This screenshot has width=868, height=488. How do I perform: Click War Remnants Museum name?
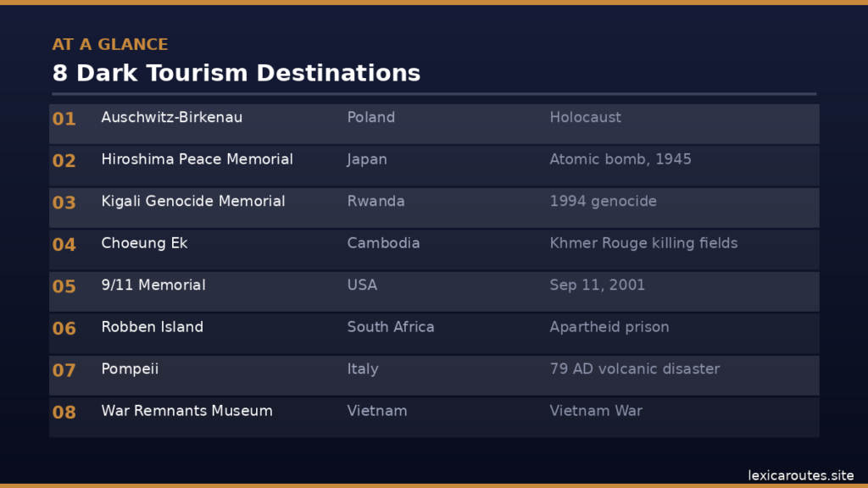tap(187, 411)
